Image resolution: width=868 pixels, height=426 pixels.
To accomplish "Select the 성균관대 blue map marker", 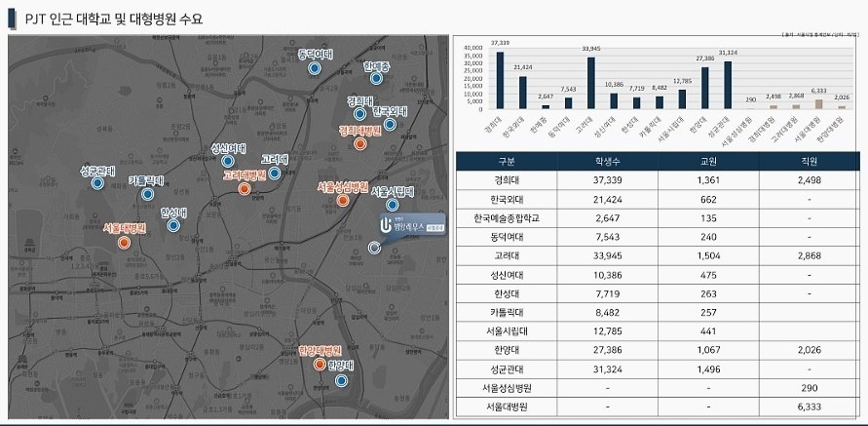I will [x=97, y=183].
